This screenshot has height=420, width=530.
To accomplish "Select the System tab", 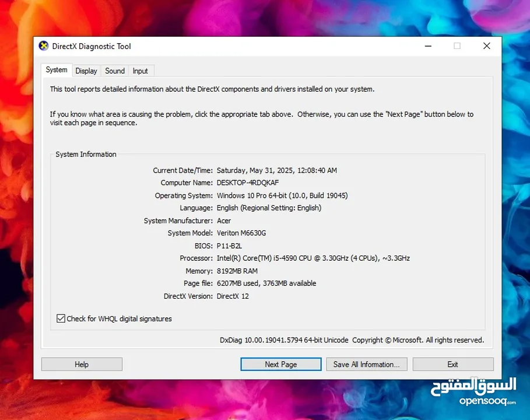I will [x=57, y=70].
